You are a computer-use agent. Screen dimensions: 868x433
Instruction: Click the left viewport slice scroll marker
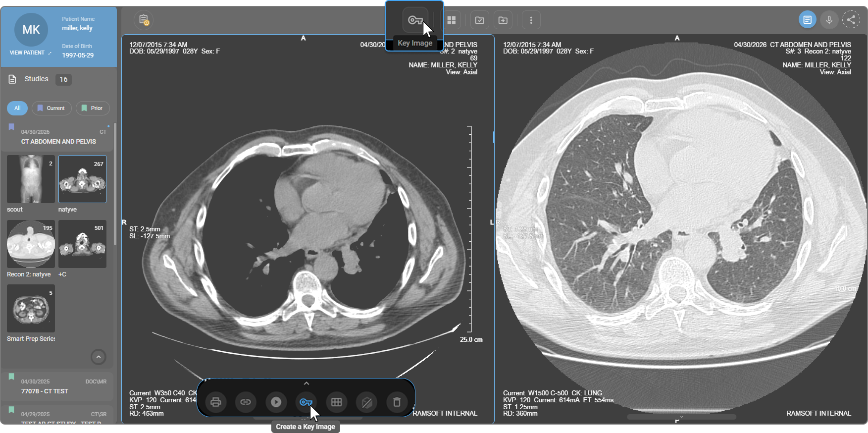click(493, 137)
